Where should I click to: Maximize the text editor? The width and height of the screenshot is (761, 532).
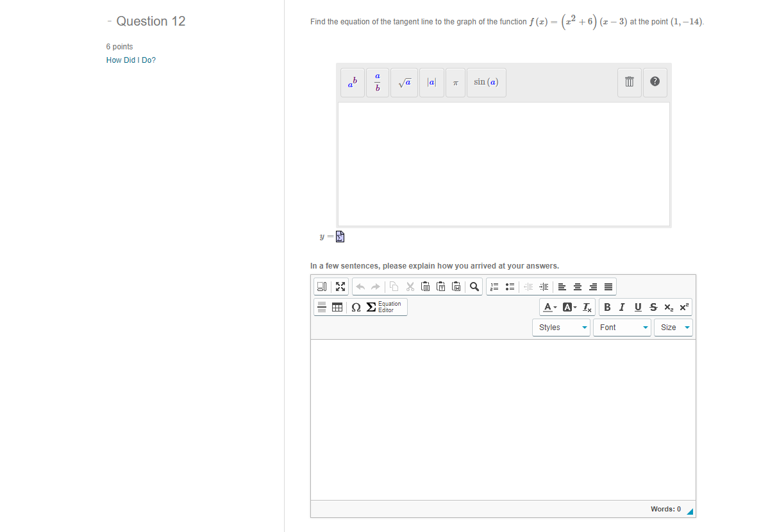tap(340, 287)
